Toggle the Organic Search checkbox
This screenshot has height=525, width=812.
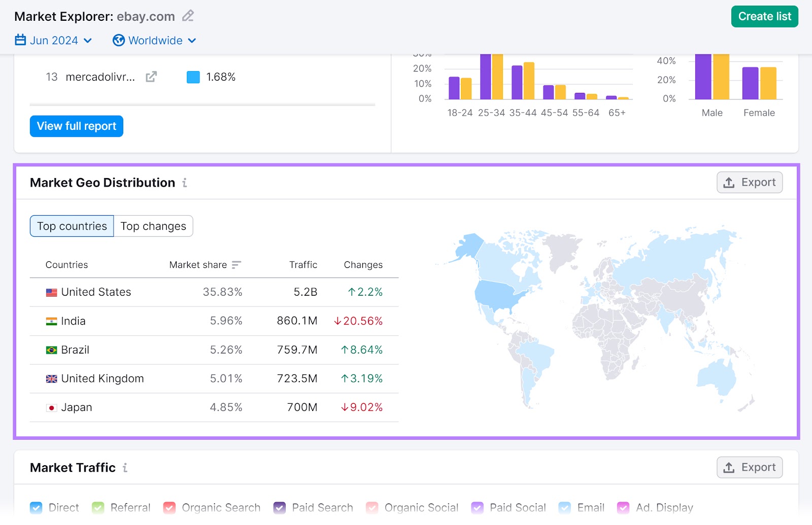[170, 508]
